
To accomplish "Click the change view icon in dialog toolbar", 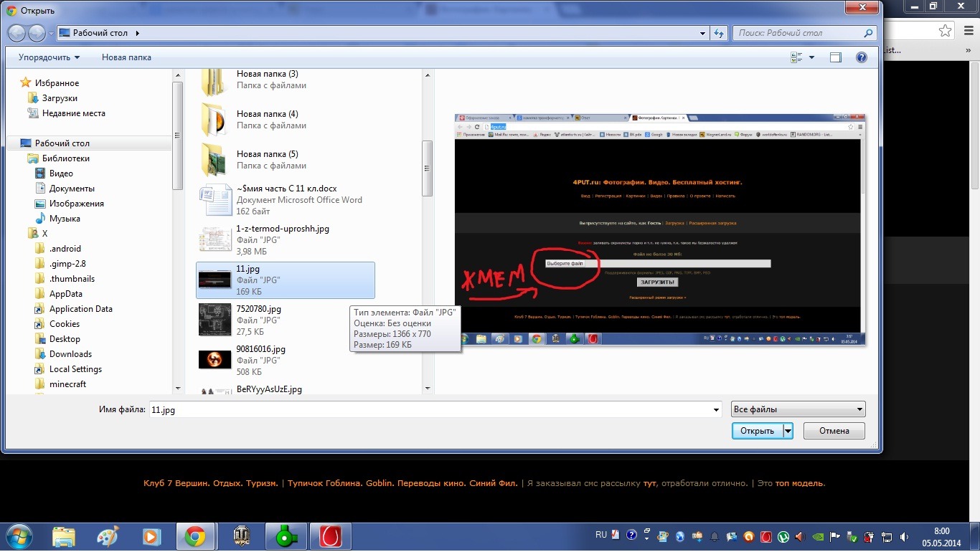I will pos(796,57).
